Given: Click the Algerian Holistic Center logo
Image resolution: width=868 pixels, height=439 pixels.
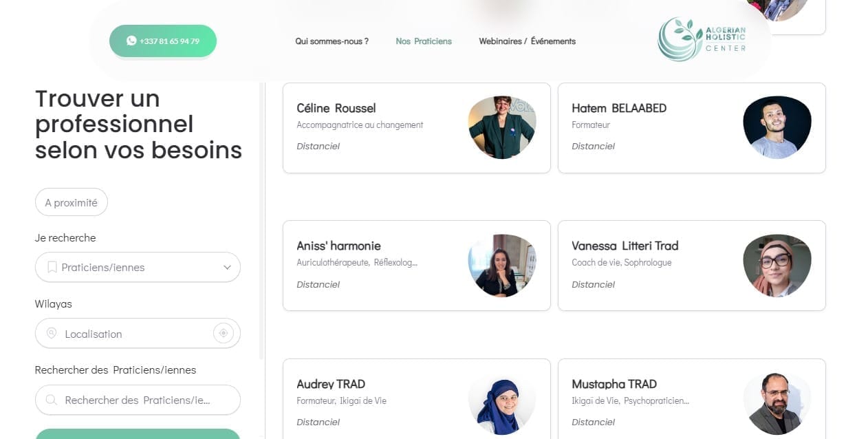Looking at the screenshot, I should click(x=702, y=39).
